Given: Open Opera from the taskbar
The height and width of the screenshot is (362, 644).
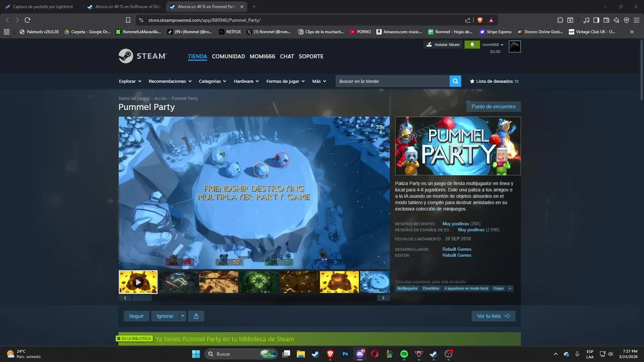Looking at the screenshot, I should click(x=375, y=354).
